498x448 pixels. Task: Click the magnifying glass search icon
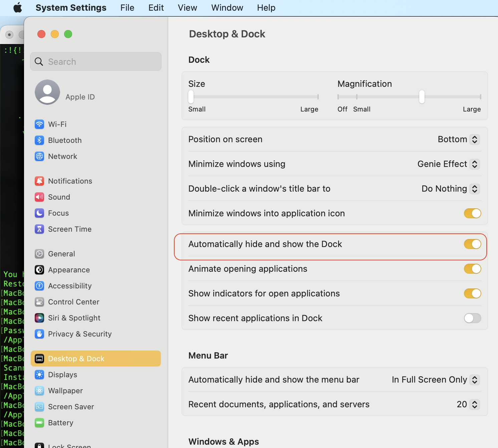[39, 62]
